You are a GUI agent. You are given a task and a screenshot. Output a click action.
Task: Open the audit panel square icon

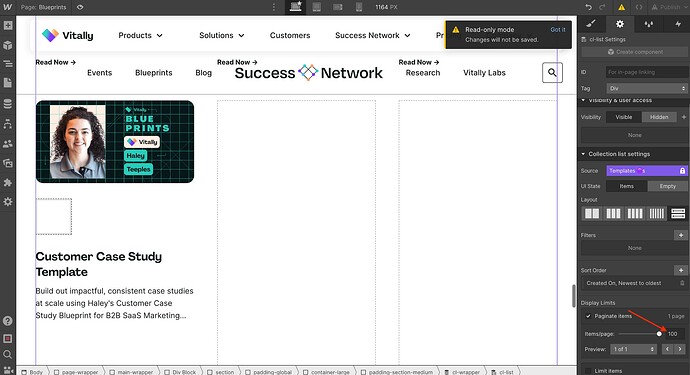coord(8,338)
